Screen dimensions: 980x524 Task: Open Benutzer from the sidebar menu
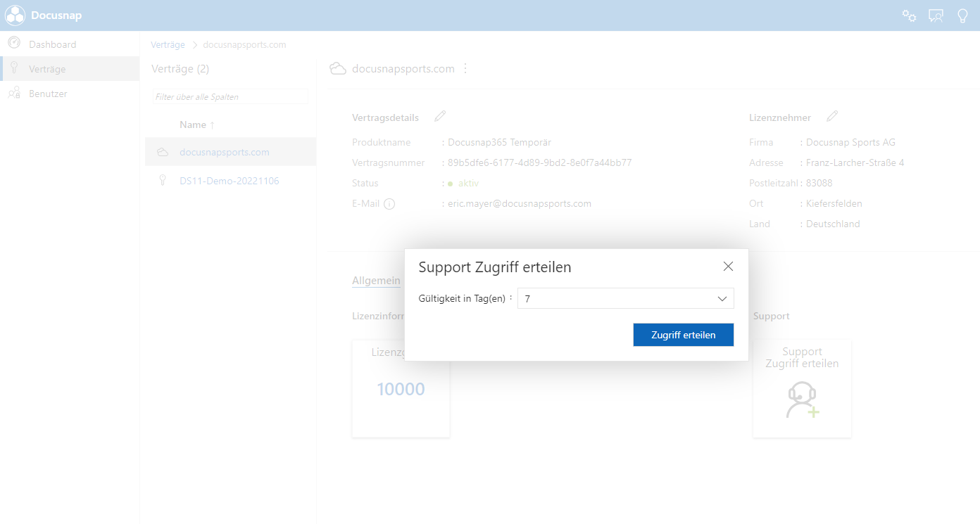click(49, 93)
